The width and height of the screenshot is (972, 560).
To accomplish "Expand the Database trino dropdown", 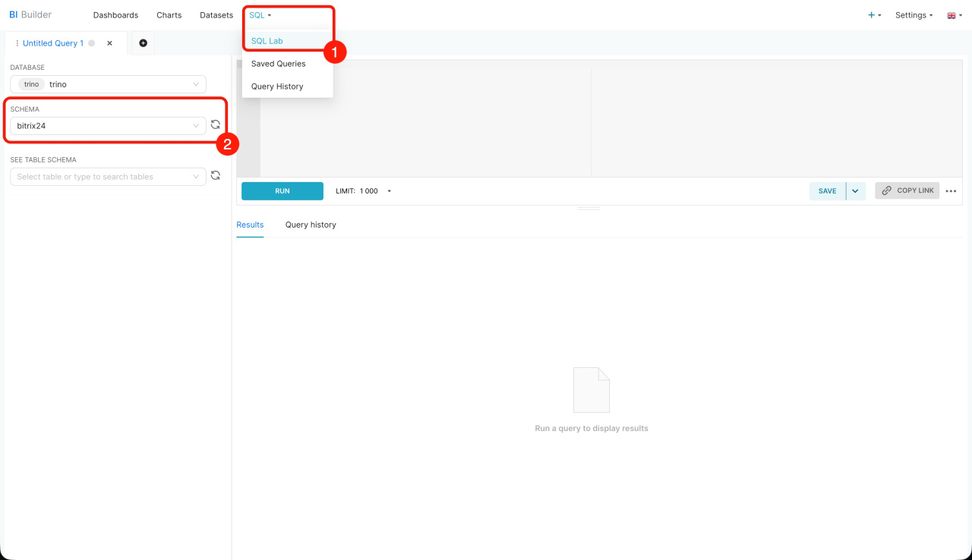I will (x=108, y=84).
